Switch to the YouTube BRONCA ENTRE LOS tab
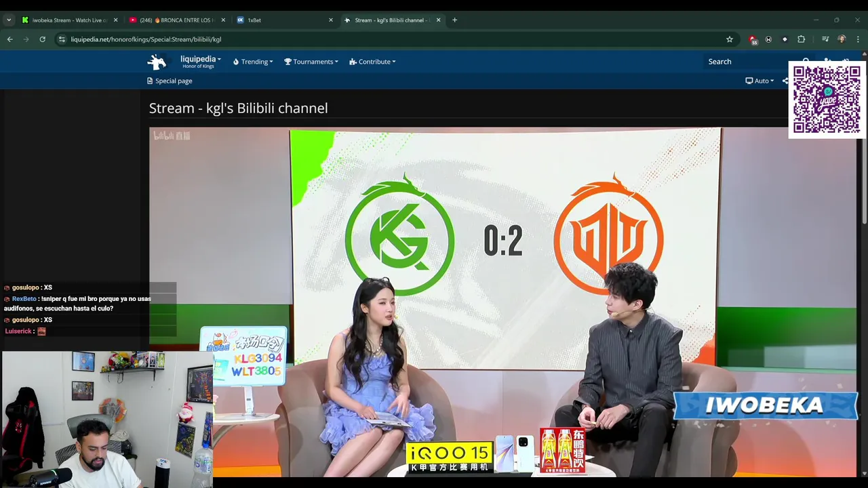Image resolution: width=868 pixels, height=488 pixels. 178,20
